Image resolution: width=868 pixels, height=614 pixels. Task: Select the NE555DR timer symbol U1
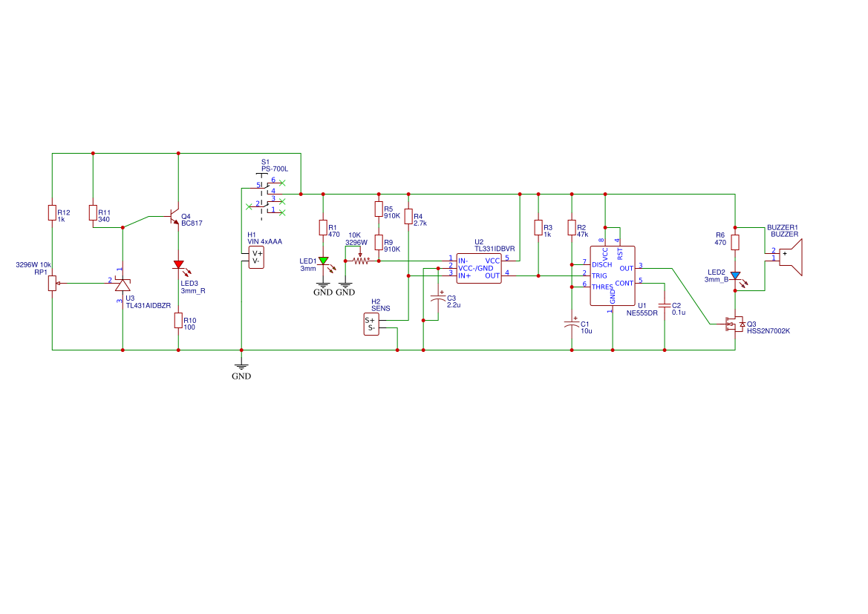click(x=613, y=275)
